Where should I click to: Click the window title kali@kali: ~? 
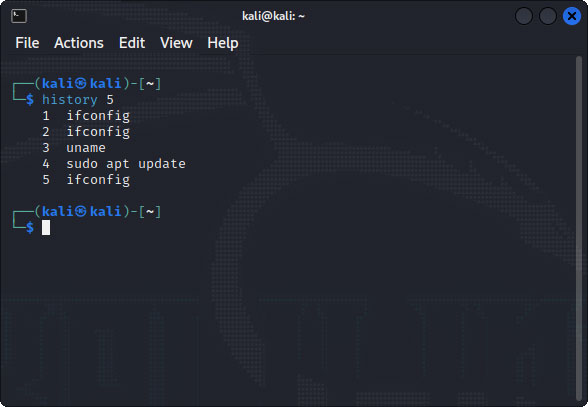(x=273, y=16)
